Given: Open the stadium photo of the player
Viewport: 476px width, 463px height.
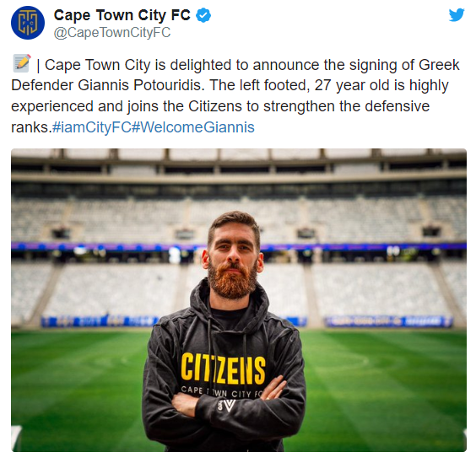Looking at the screenshot, I should click(239, 300).
